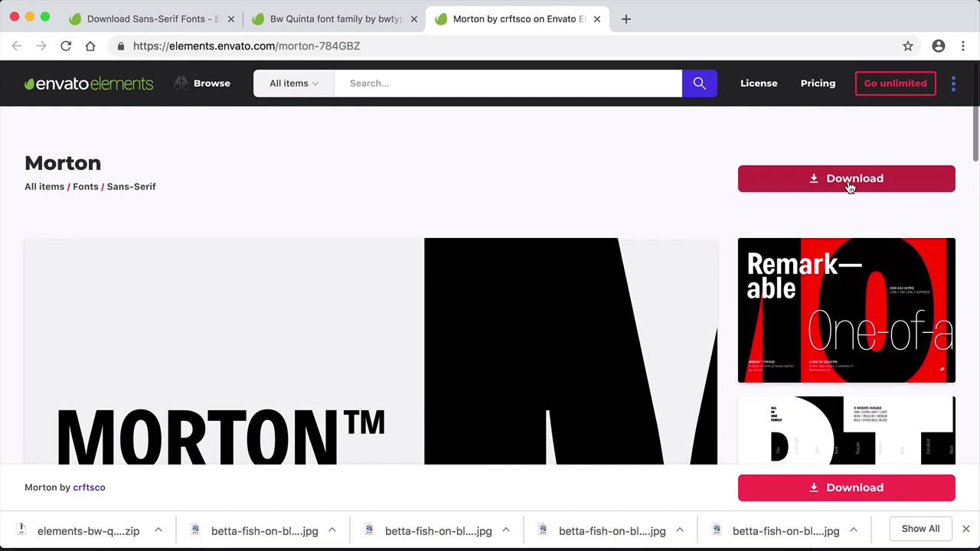Open the third betta-fish-on-bl jpg download
The height and width of the screenshot is (551, 980).
tap(612, 531)
